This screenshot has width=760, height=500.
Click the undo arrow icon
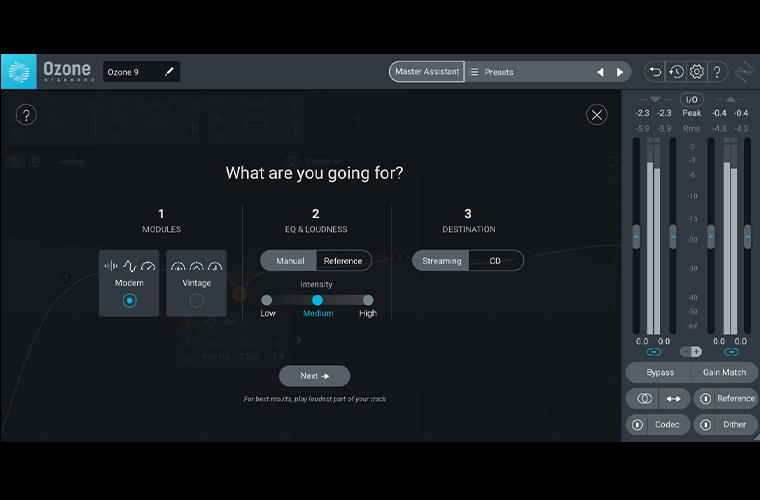655,72
